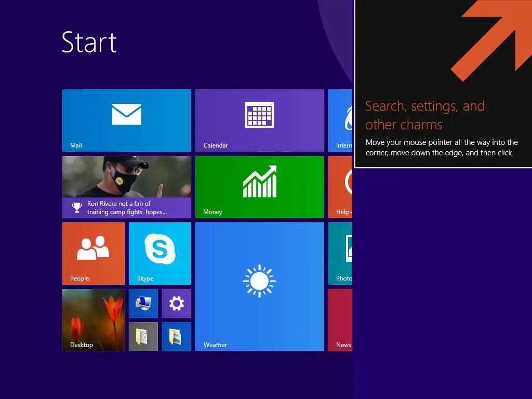Viewport: 532px width, 399px height.
Task: Launch Skype from its tile
Action: (x=160, y=254)
